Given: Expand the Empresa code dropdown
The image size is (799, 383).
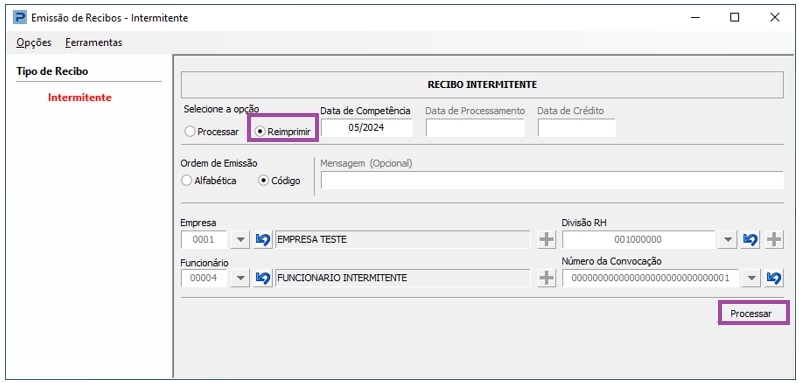Looking at the screenshot, I should pos(241,239).
